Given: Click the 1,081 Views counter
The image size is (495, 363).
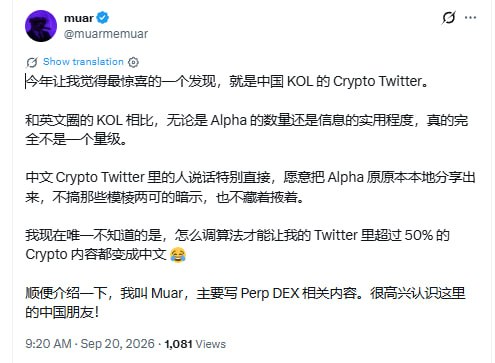Looking at the screenshot, I should (x=195, y=344).
